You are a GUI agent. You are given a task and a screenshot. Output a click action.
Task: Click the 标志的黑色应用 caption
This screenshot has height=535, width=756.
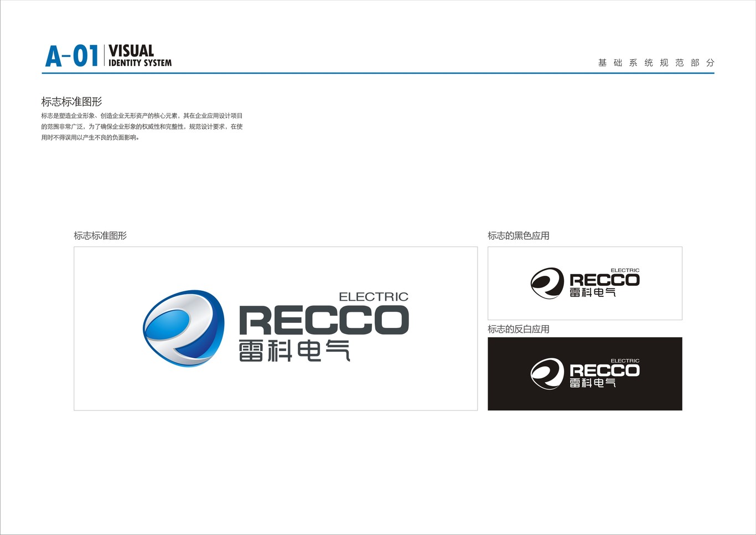coord(519,236)
